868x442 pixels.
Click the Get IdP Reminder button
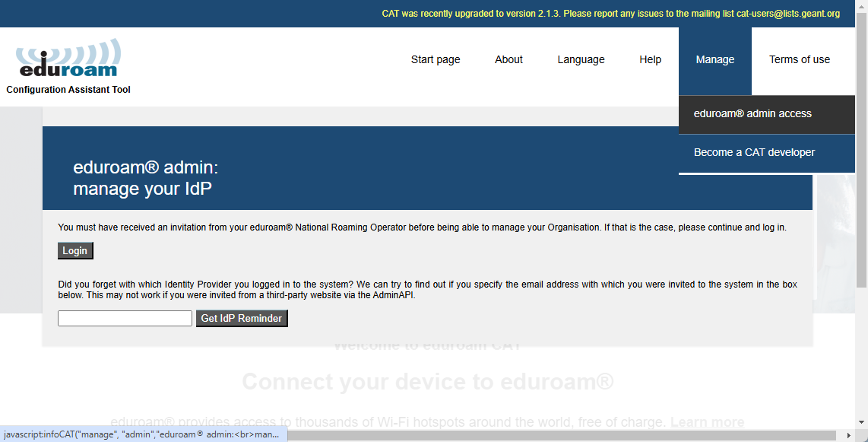point(242,319)
